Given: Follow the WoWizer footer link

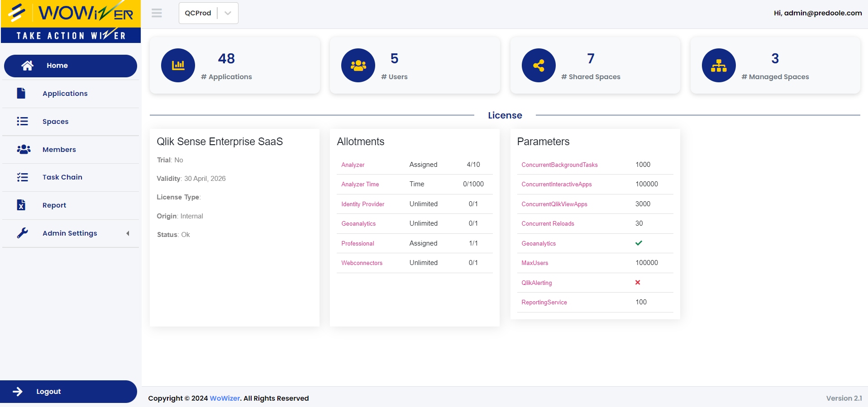Looking at the screenshot, I should (225, 398).
